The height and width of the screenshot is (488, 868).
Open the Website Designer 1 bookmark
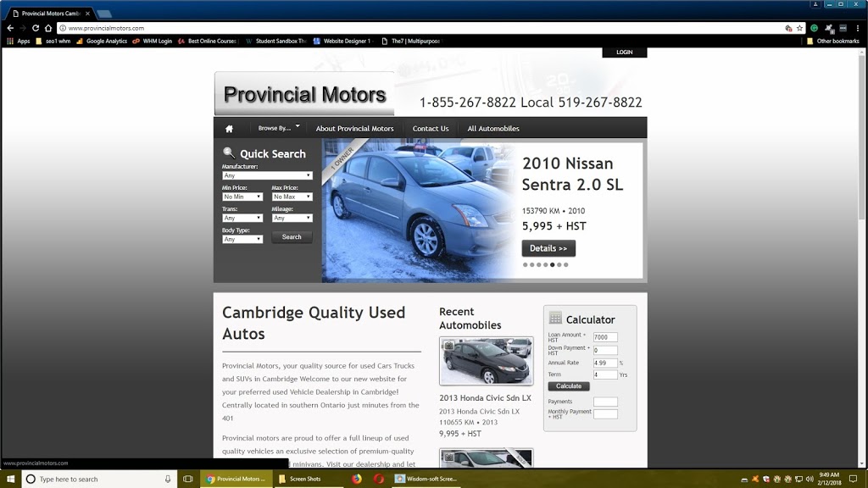point(342,41)
